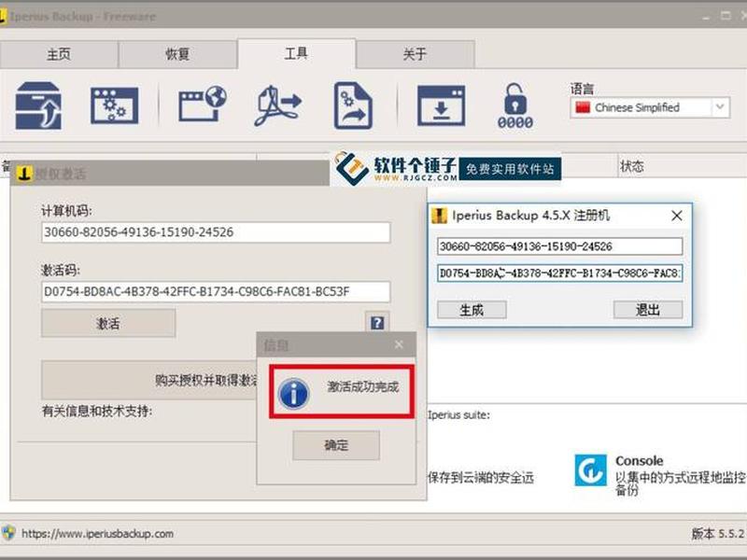This screenshot has height=560, width=747.
Task: Click the 激活成功完成 message text
Action: click(363, 386)
